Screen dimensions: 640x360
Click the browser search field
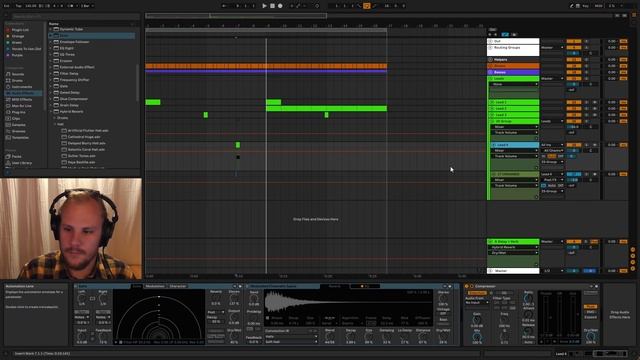click(x=76, y=17)
